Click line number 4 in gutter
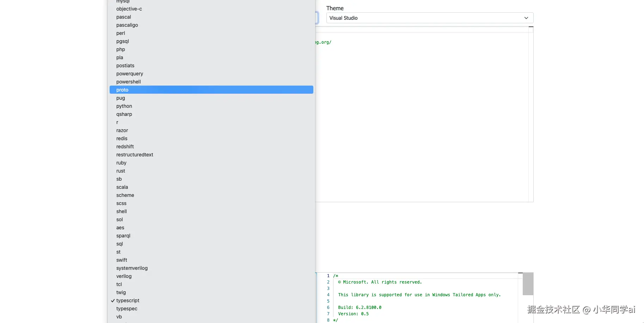 [x=328, y=295]
